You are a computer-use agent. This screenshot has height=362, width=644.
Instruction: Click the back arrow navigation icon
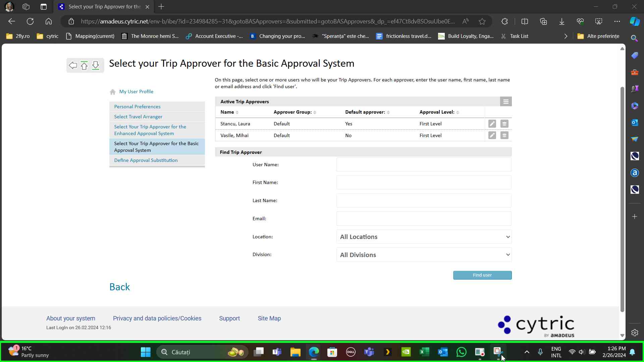(73, 65)
